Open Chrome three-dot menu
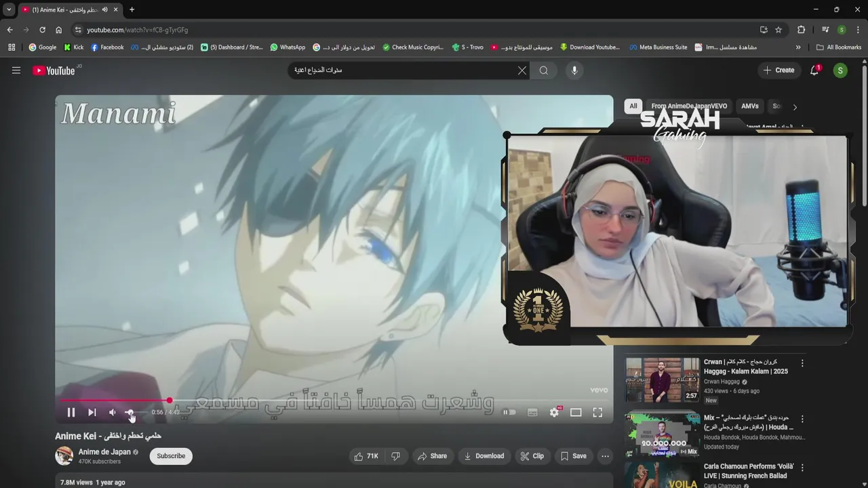 pyautogui.click(x=858, y=30)
